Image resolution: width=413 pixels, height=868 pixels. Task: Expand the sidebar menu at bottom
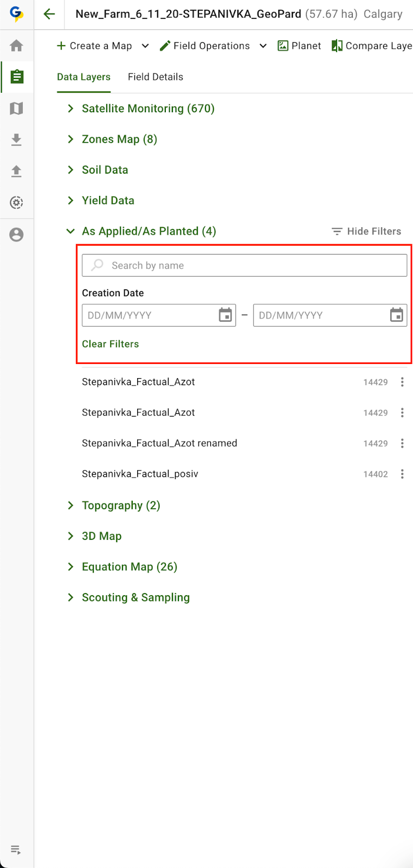(16, 850)
